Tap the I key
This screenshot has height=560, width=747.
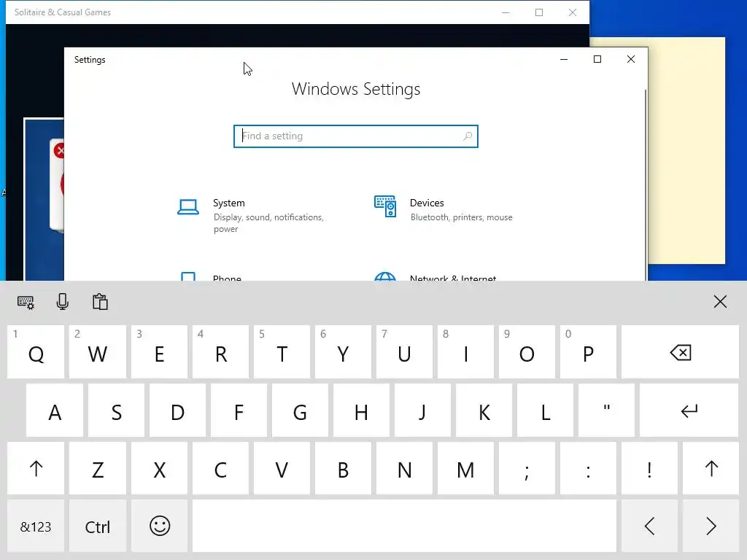point(465,352)
